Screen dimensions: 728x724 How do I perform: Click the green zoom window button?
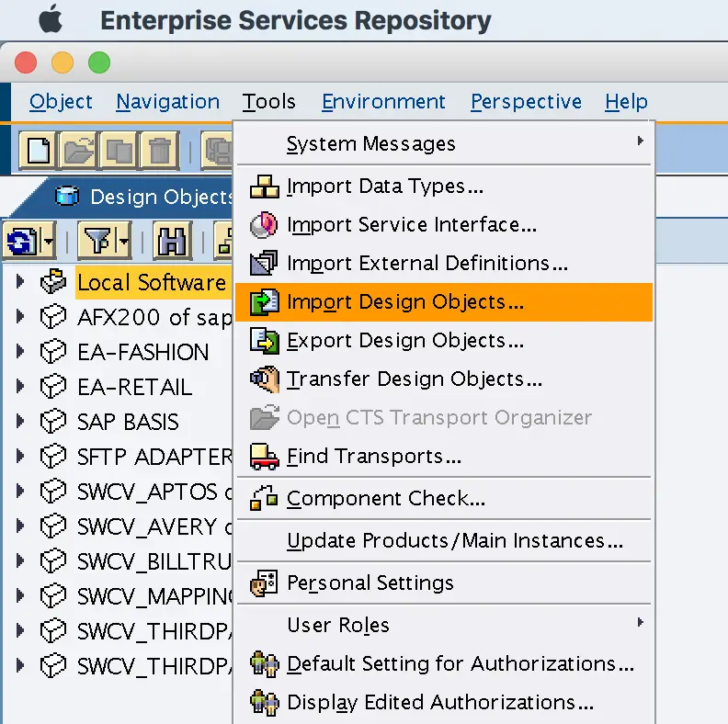99,62
